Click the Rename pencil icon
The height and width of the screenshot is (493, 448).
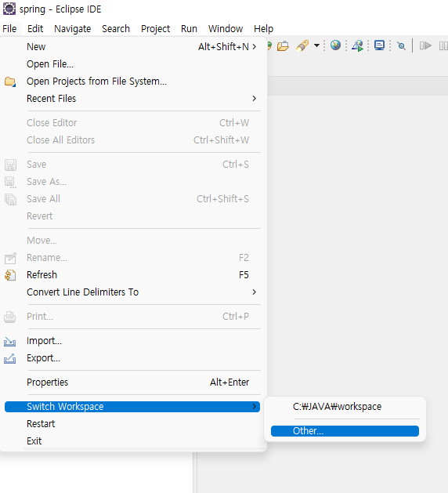pos(10,258)
